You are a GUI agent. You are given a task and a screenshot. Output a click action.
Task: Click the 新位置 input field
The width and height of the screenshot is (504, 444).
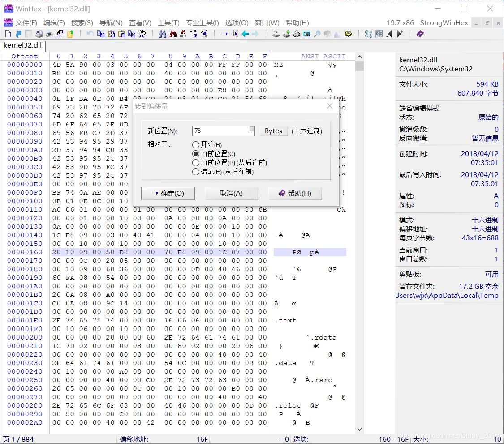click(224, 131)
